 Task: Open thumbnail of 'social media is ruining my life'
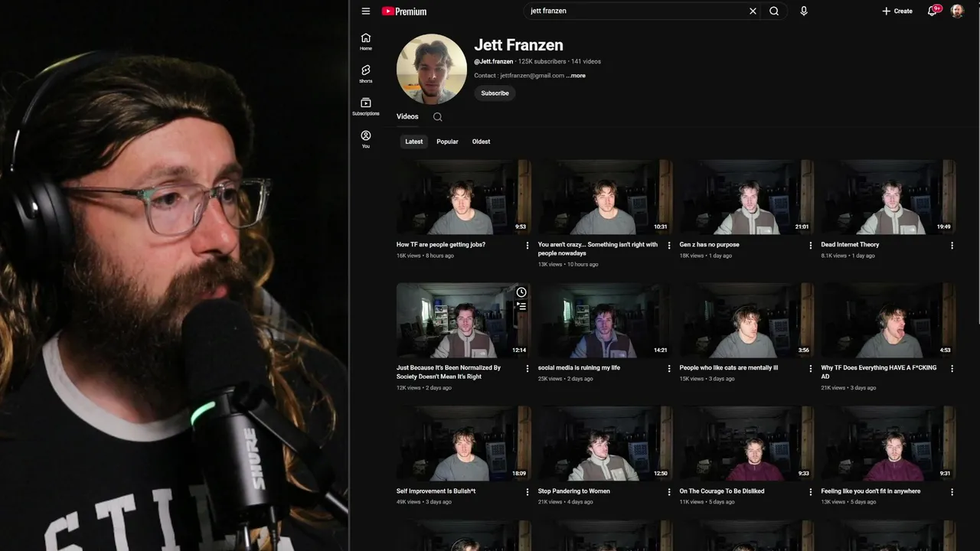point(605,320)
